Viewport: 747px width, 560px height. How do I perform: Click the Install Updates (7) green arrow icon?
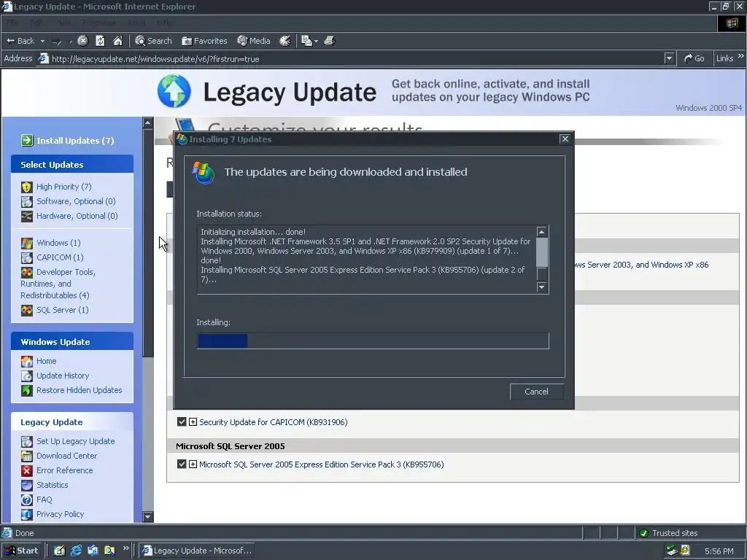27,141
